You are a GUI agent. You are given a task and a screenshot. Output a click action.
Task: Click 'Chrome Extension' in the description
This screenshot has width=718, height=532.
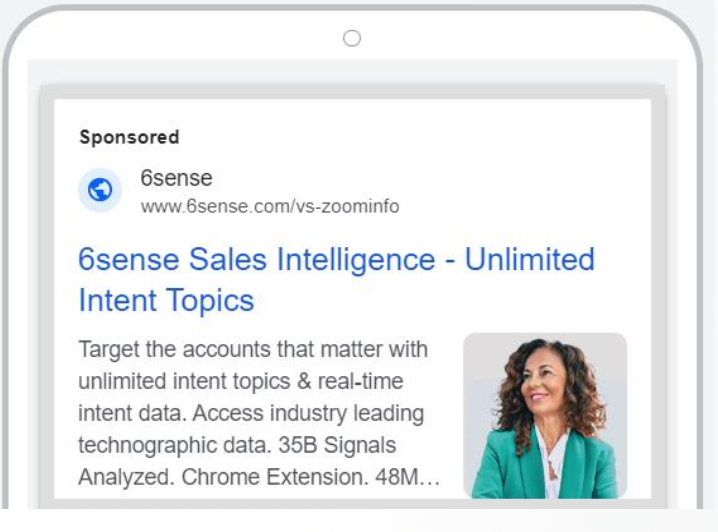[x=275, y=477]
